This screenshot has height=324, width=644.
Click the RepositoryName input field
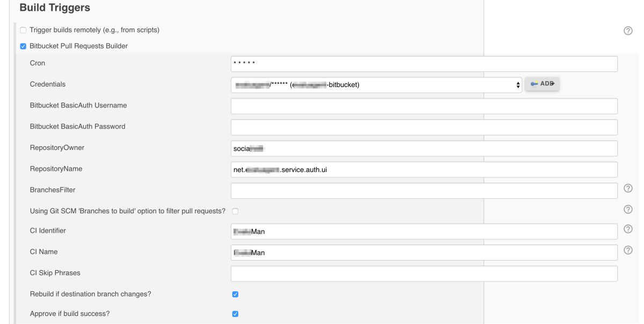pos(424,169)
